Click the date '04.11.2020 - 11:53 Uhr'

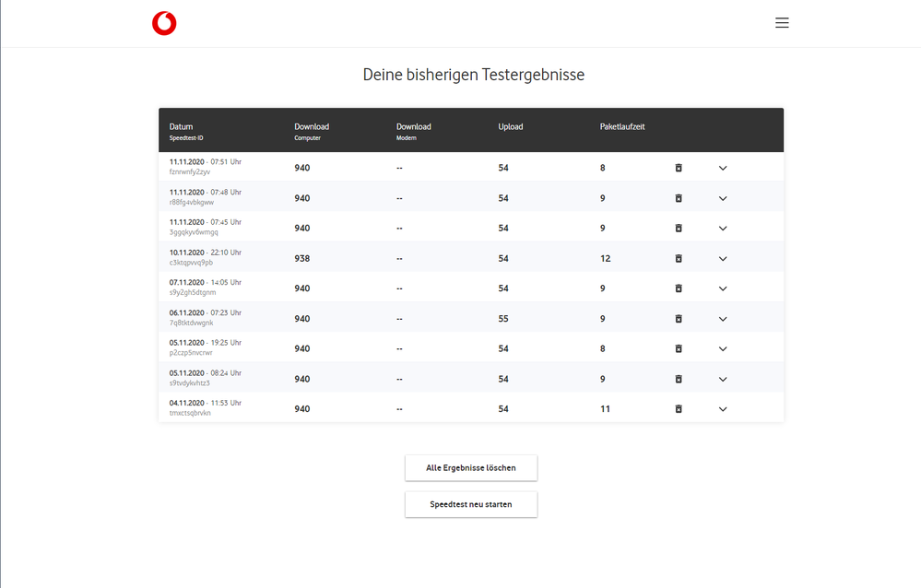205,403
